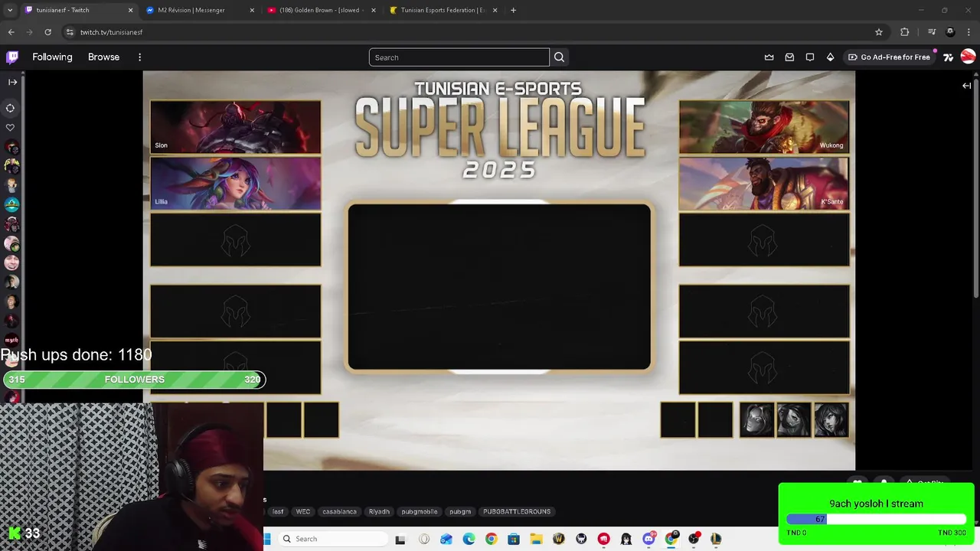The image size is (980, 551).
Task: Open Twitch more options three-dot menu
Action: pyautogui.click(x=139, y=57)
